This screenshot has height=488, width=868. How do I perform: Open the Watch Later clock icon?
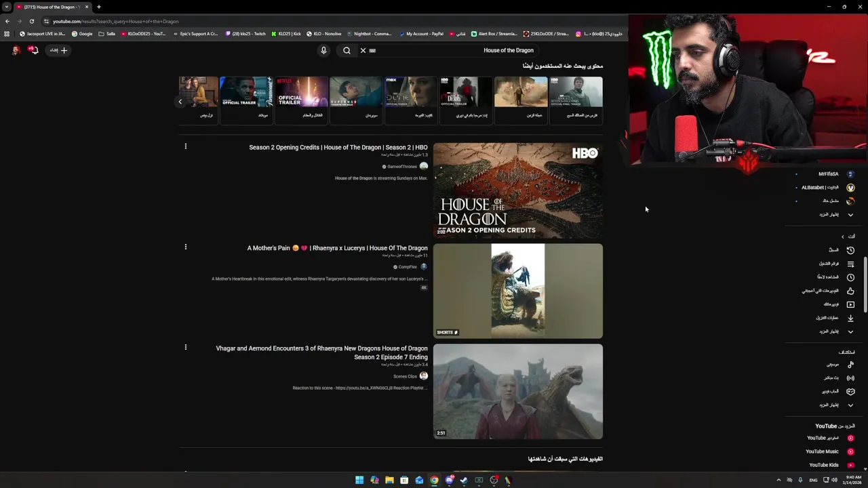850,277
